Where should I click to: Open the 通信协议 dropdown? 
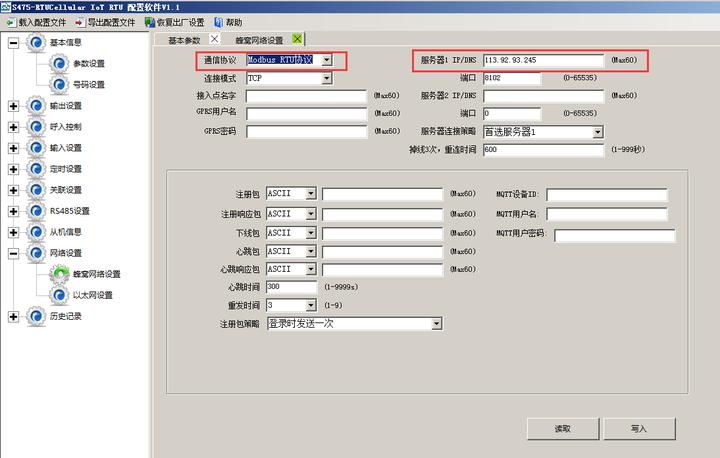pyautogui.click(x=326, y=60)
